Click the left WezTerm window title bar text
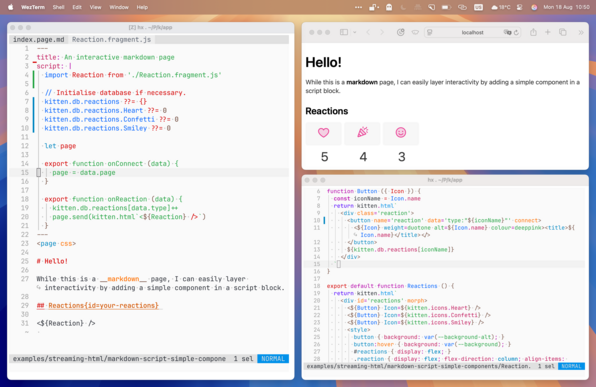This screenshot has height=387, width=596. click(150, 27)
